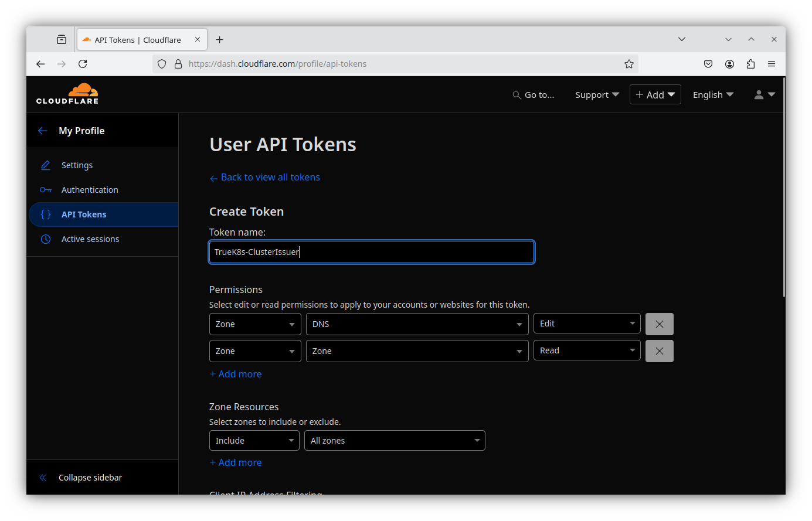812x521 pixels.
Task: Go to Active sessions page
Action: (90, 239)
